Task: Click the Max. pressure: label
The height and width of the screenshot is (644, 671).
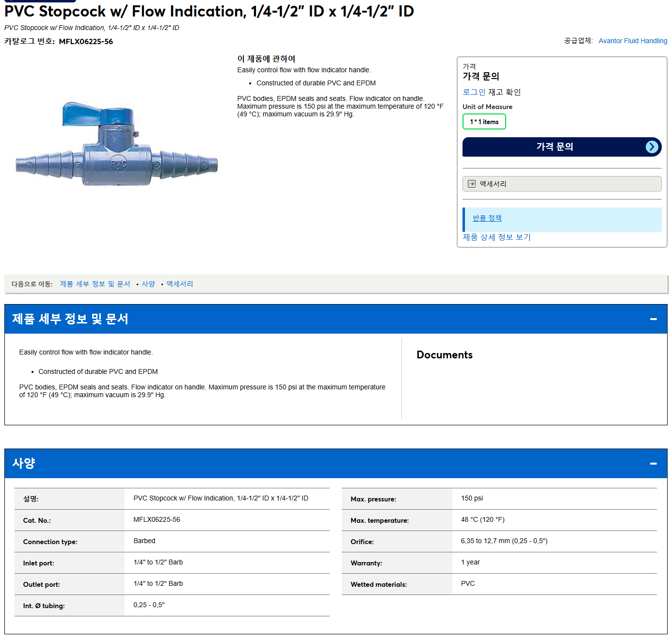Action: [x=373, y=499]
